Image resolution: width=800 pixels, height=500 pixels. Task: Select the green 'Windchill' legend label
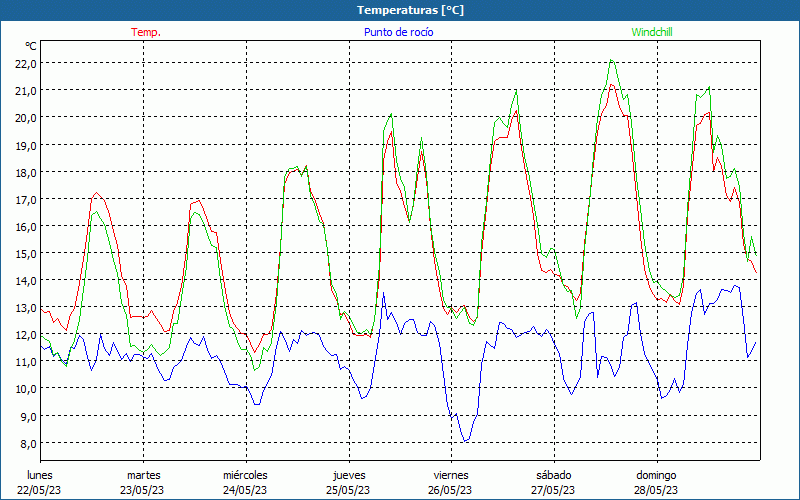[x=652, y=32]
